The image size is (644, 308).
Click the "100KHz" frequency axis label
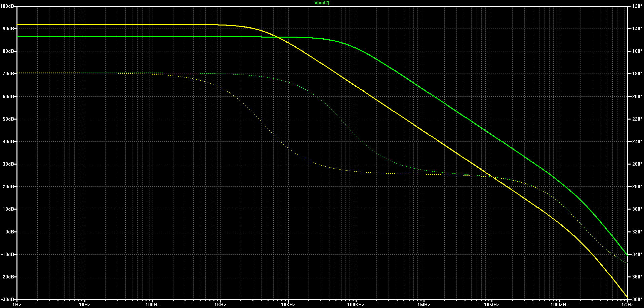click(x=356, y=305)
